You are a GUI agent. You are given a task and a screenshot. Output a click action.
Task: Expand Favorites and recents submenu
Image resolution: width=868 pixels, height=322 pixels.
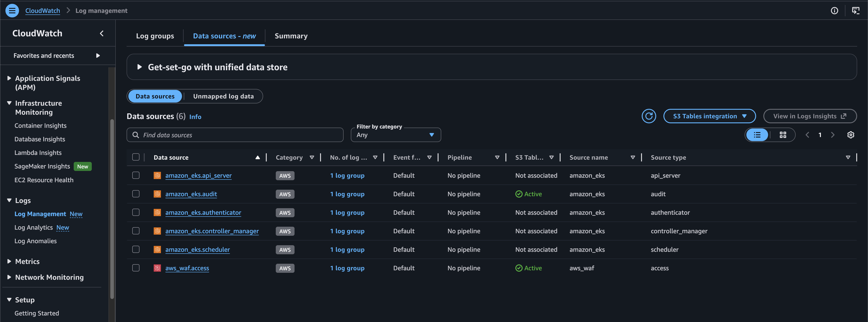98,56
